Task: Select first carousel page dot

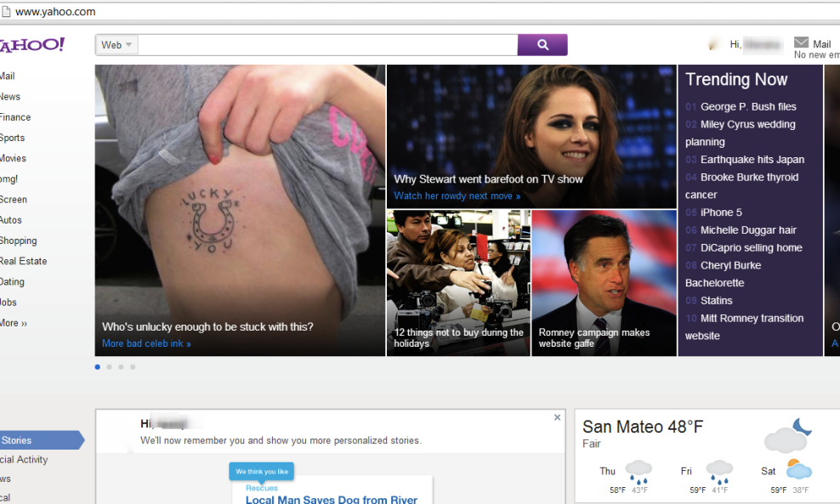Action: pos(98,367)
